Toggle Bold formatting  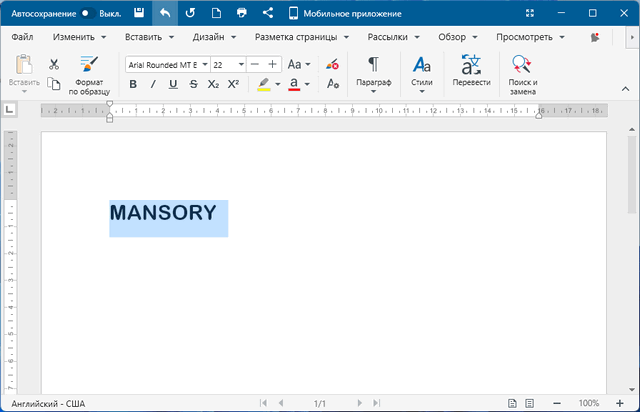pos(133,84)
